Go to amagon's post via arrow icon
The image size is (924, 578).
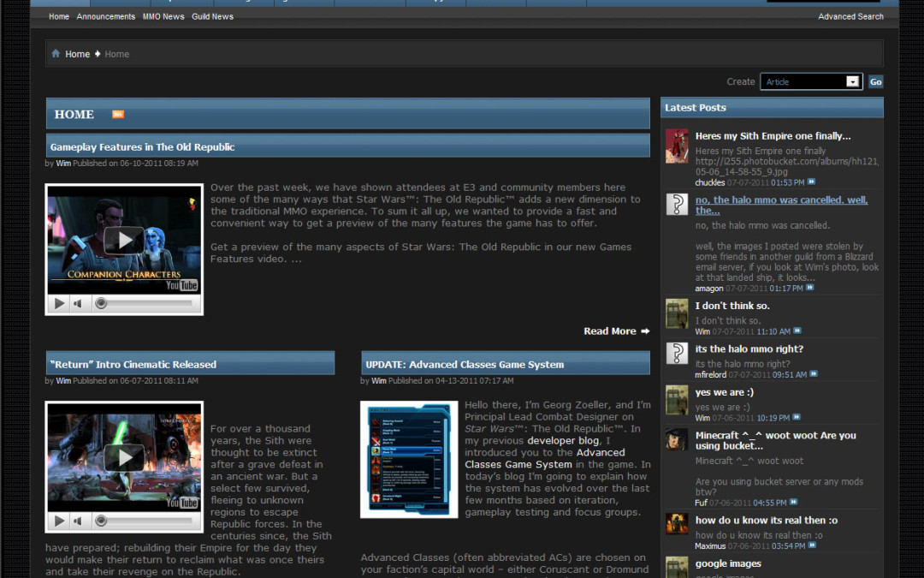click(809, 288)
